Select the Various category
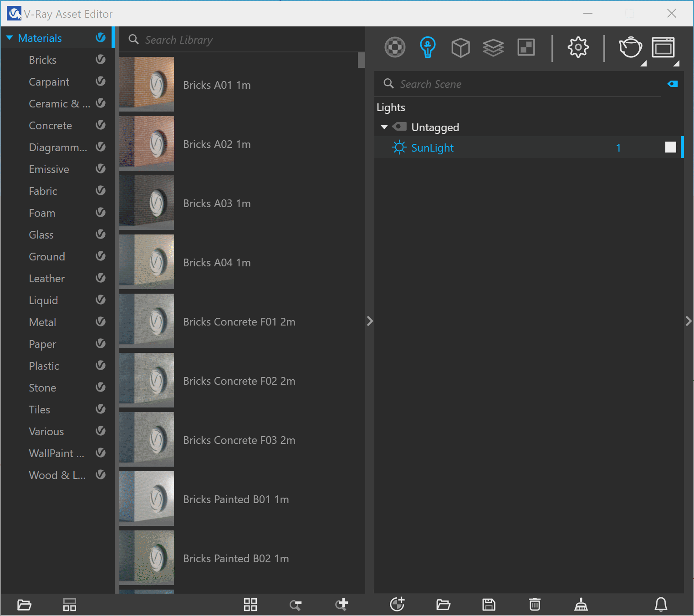This screenshot has width=694, height=616. 46,432
